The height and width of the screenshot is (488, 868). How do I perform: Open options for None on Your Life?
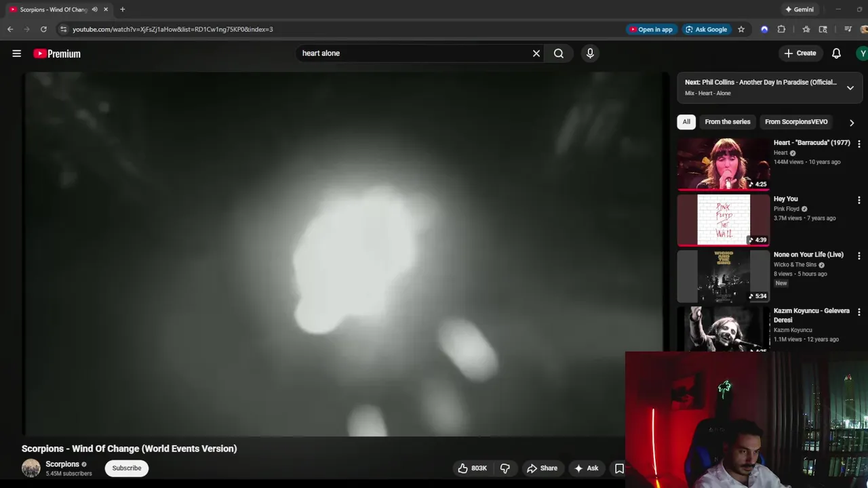(x=859, y=256)
